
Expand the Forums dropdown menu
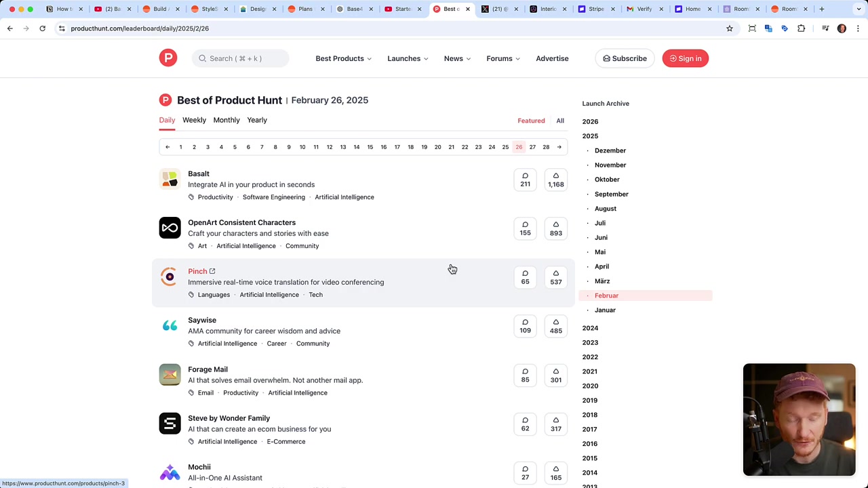pos(503,58)
